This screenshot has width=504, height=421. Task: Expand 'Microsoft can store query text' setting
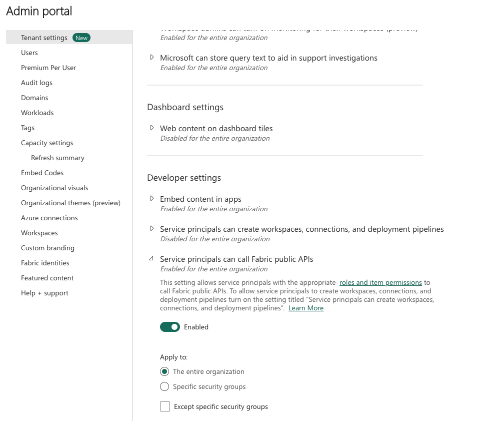pyautogui.click(x=152, y=57)
